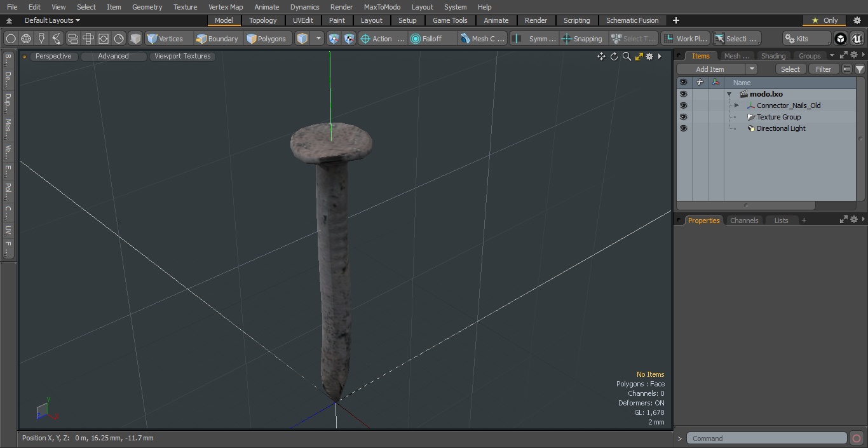Click the viewport zoom magnifier icon
Viewport: 868px width, 448px height.
tap(627, 57)
